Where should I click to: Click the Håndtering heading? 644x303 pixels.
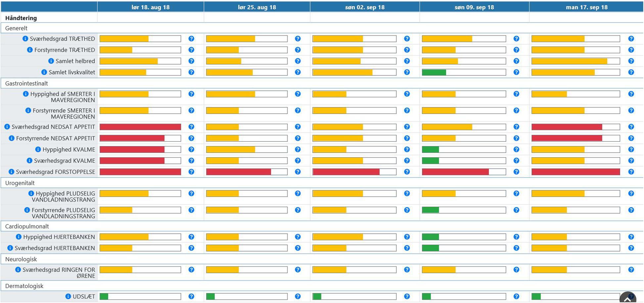(x=21, y=18)
